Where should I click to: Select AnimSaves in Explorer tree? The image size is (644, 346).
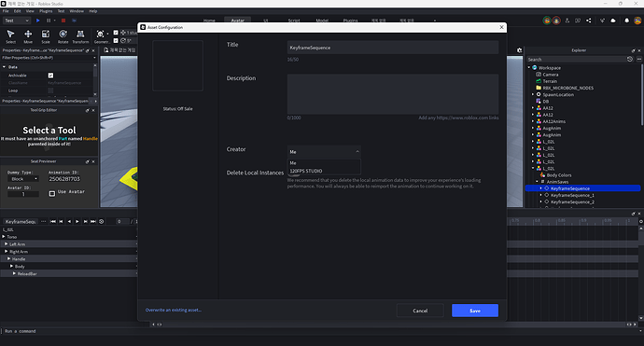click(x=557, y=182)
